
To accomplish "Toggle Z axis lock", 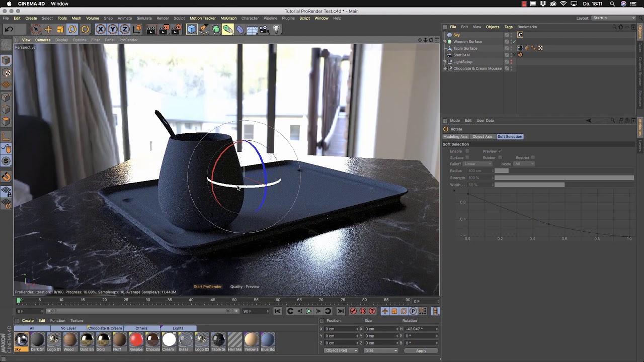I will pyautogui.click(x=125, y=29).
